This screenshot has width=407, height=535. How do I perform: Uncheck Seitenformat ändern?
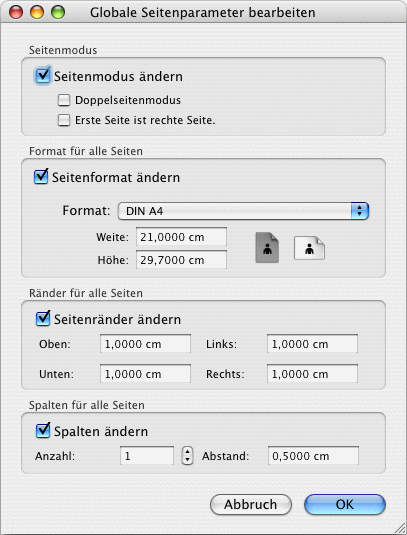coord(41,177)
